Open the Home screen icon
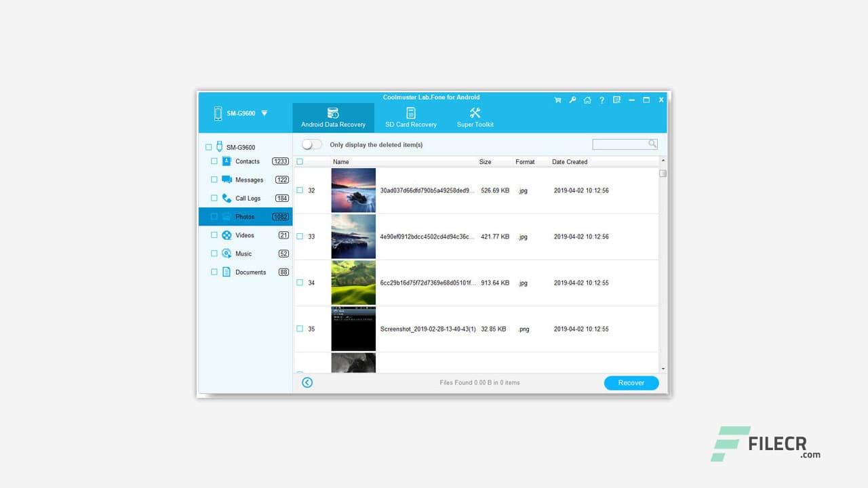Image resolution: width=868 pixels, height=488 pixels. click(x=587, y=100)
